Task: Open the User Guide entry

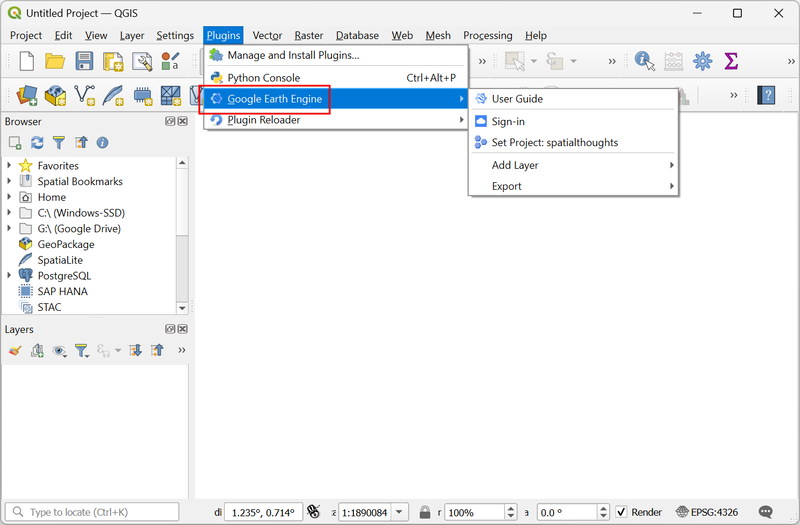Action: [x=573, y=99]
